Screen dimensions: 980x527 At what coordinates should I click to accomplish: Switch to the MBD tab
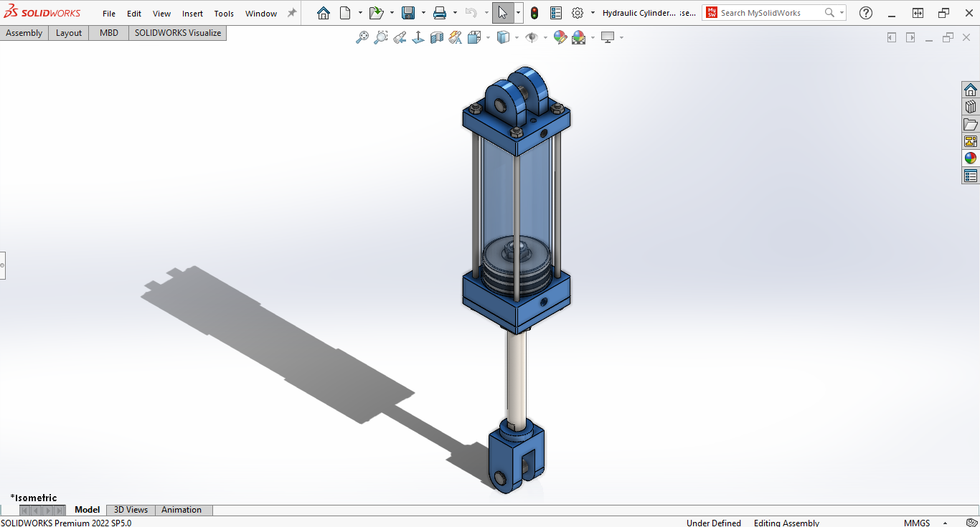[x=109, y=33]
